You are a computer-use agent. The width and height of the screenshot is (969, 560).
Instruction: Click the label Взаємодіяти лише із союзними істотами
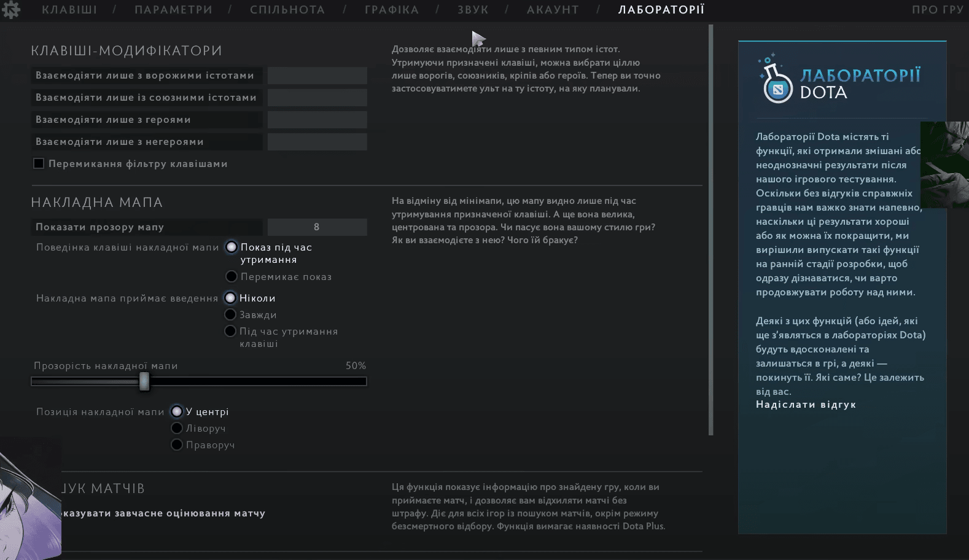coord(146,98)
